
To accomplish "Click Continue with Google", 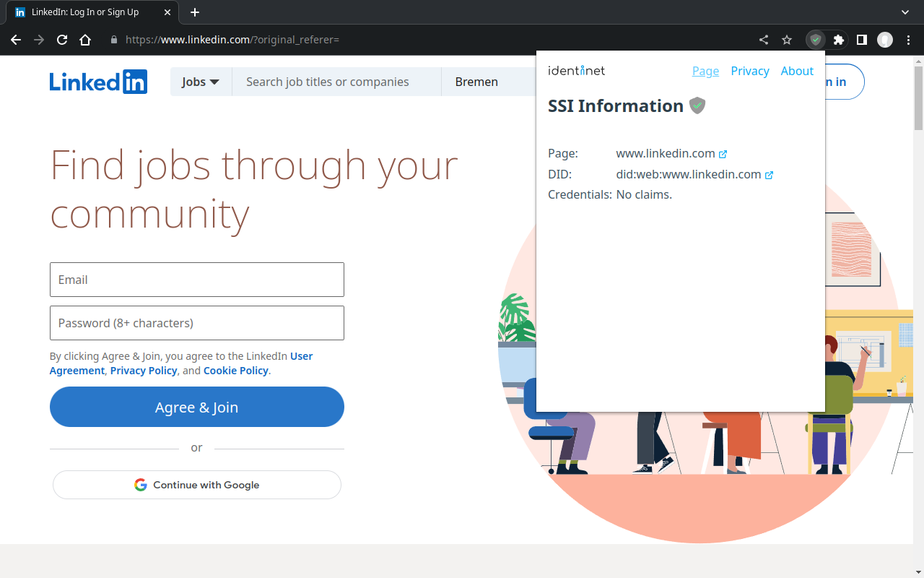I will coord(197,485).
